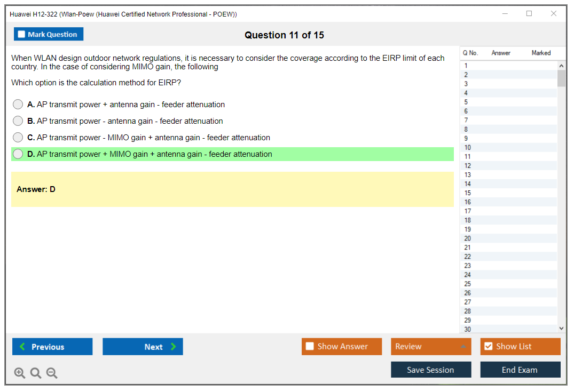This screenshot has height=392, width=574.
Task: Click the zoom reset magnifier icon
Action: point(36,373)
